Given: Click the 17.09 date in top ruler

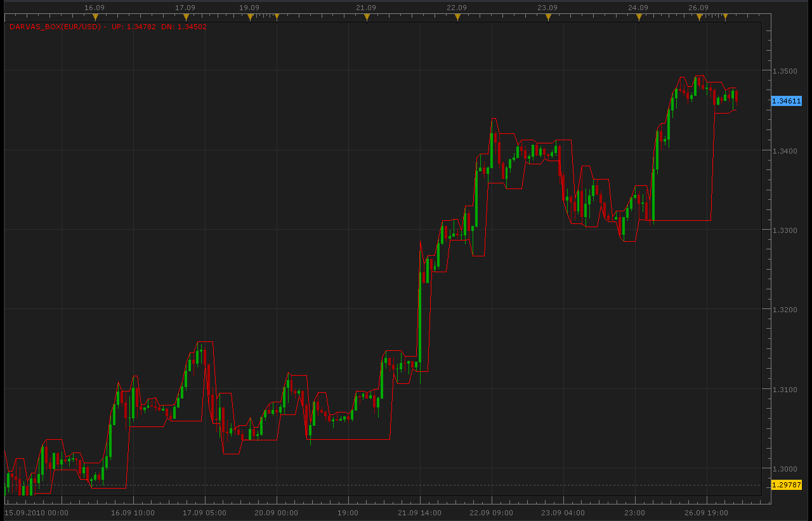Looking at the screenshot, I should click(x=185, y=8).
